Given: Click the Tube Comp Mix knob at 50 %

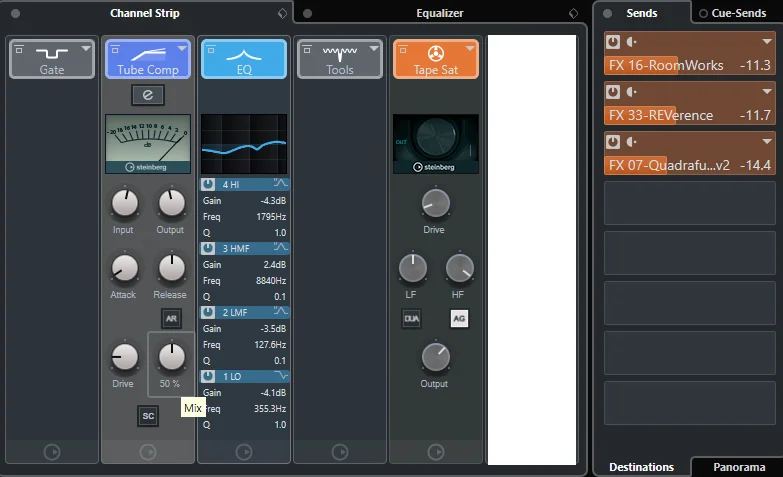Looking at the screenshot, I should coord(171,357).
